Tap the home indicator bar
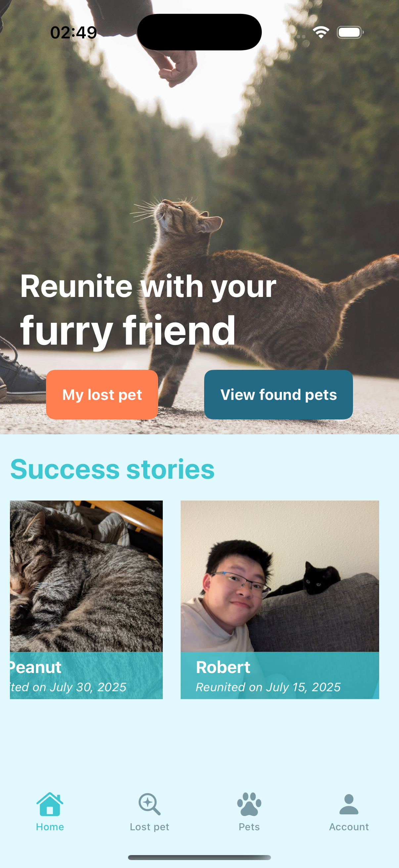The height and width of the screenshot is (868, 399). click(199, 857)
